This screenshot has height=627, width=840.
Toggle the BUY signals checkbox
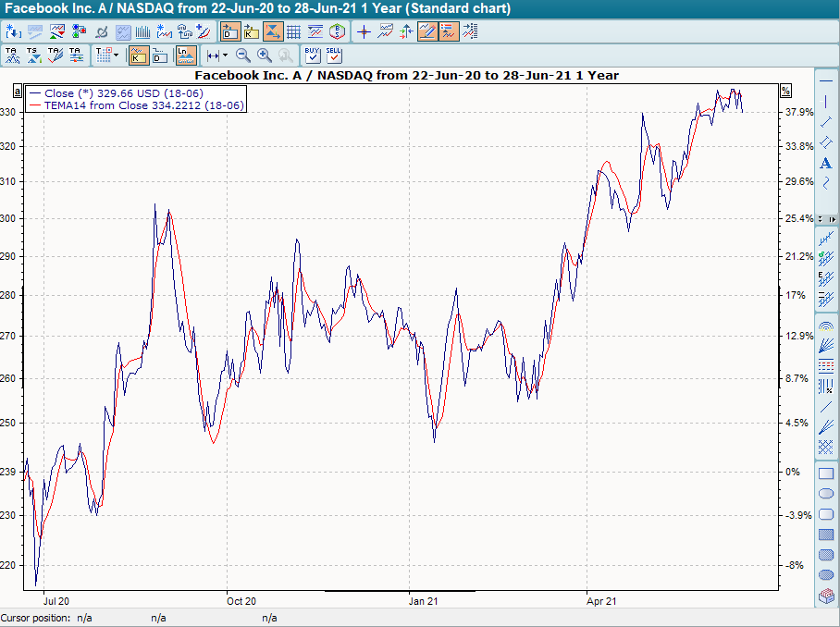coord(312,55)
